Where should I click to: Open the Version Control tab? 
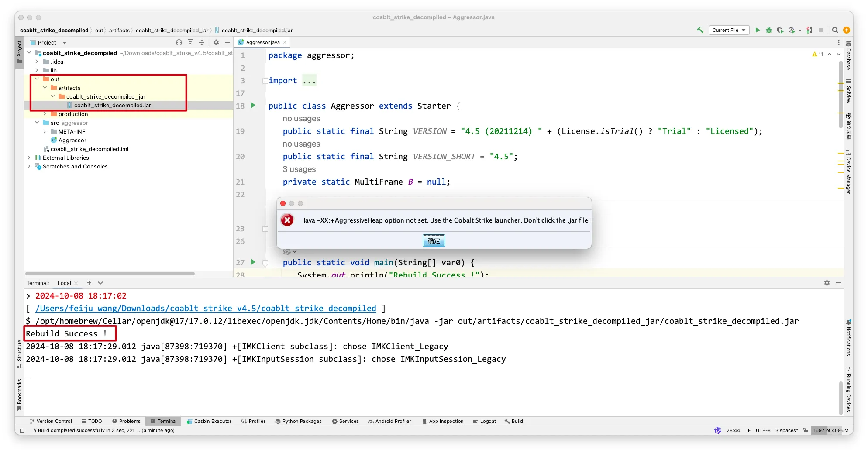coord(51,421)
